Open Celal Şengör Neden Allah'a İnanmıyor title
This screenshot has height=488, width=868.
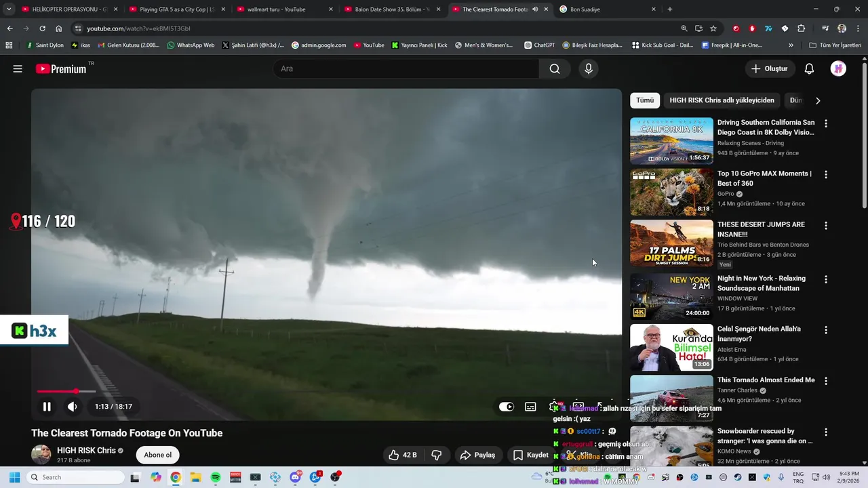point(759,334)
